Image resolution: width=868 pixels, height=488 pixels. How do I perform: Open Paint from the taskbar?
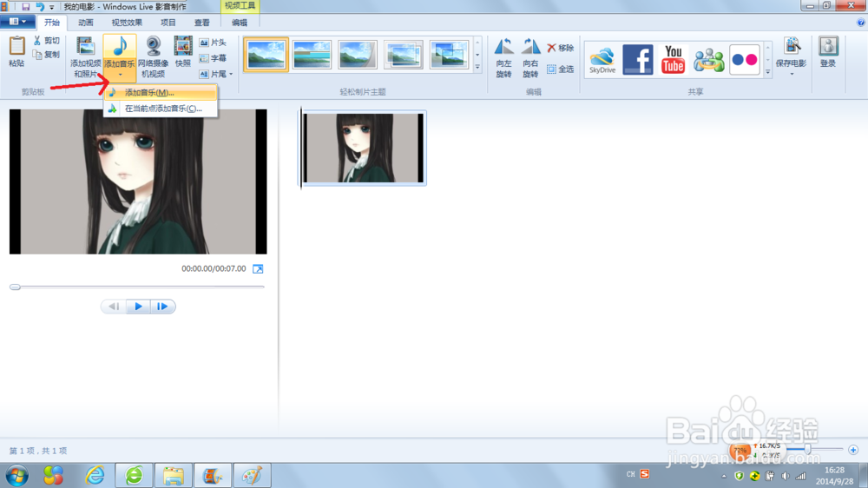tap(252, 475)
